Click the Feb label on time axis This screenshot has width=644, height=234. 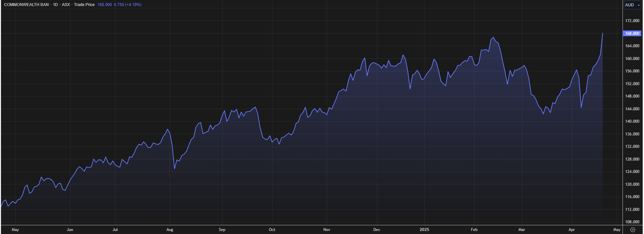coord(474,230)
